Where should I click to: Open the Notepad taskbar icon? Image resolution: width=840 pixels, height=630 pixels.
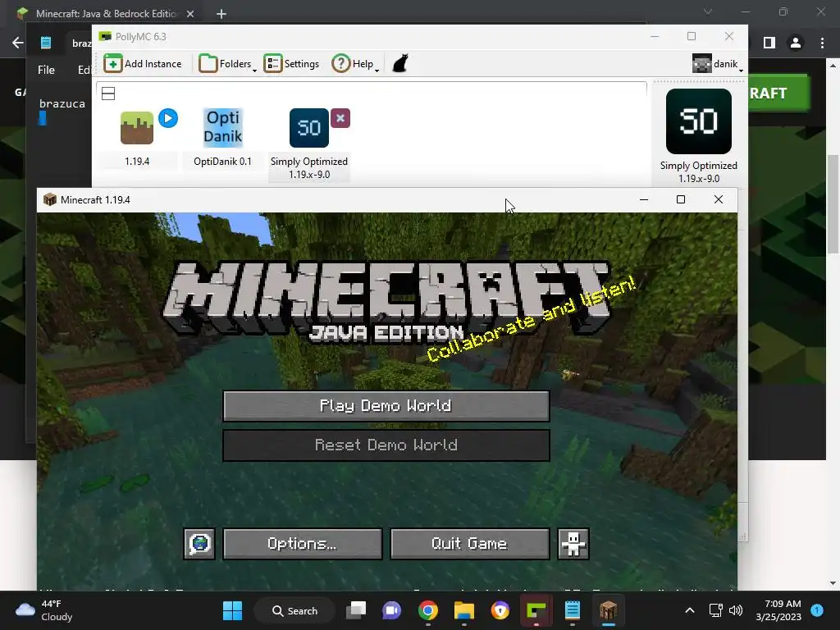point(572,610)
